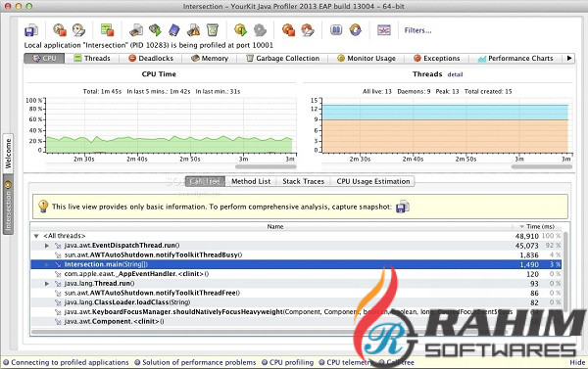Select sun.awt.AWTAutoShutdown.notifyToolkitThreadFree() row
Viewport: 588px width, 369px height.
click(296, 293)
